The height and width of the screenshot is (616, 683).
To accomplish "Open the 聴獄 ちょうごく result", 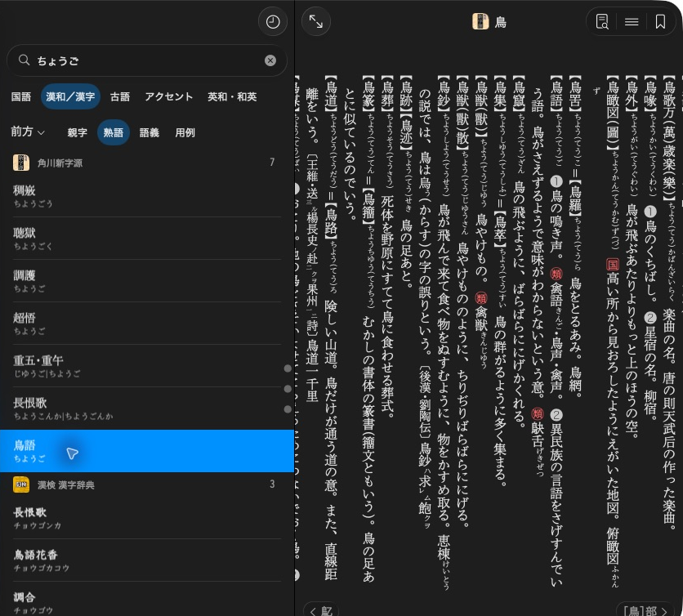I will point(147,239).
